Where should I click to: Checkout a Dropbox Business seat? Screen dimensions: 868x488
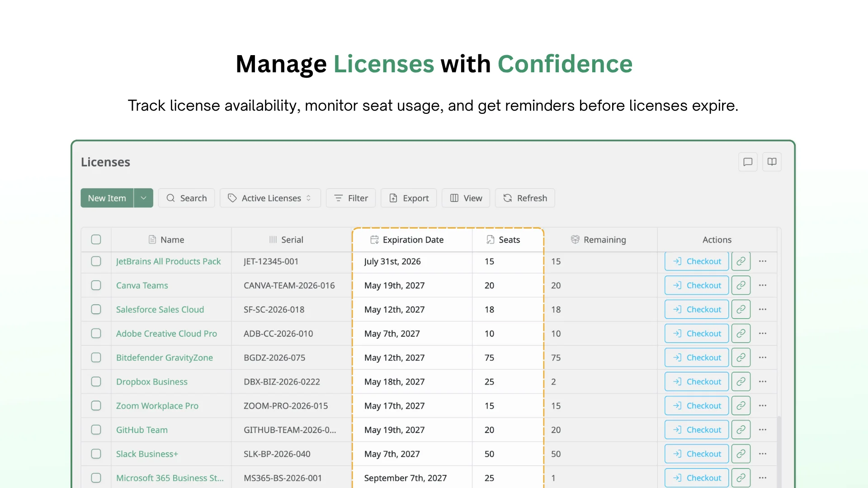(x=697, y=382)
